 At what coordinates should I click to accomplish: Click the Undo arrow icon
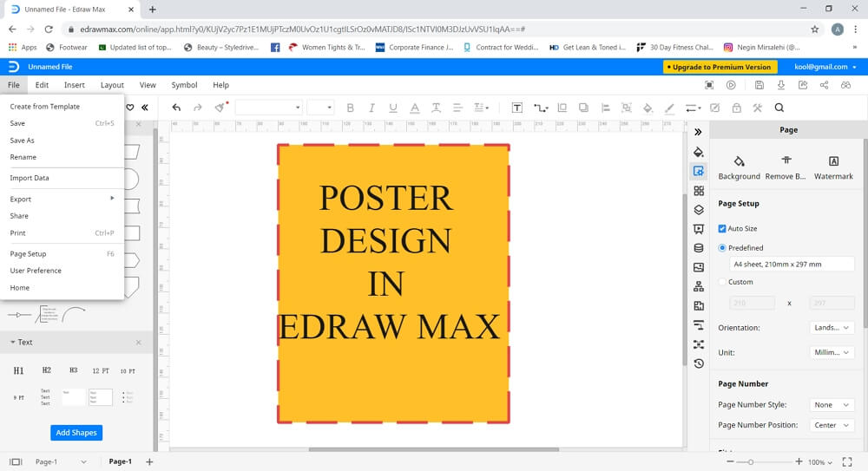(x=176, y=108)
